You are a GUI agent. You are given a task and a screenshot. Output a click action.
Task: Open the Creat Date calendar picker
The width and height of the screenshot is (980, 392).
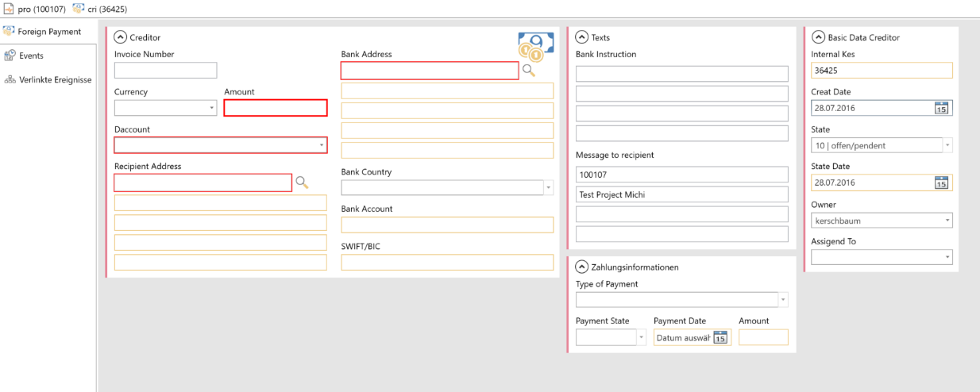pos(941,108)
